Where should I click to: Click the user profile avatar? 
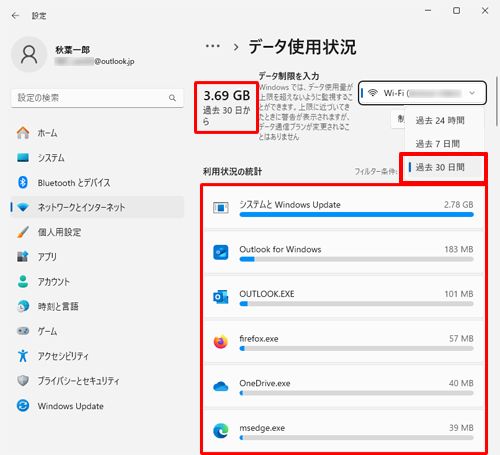(x=29, y=54)
